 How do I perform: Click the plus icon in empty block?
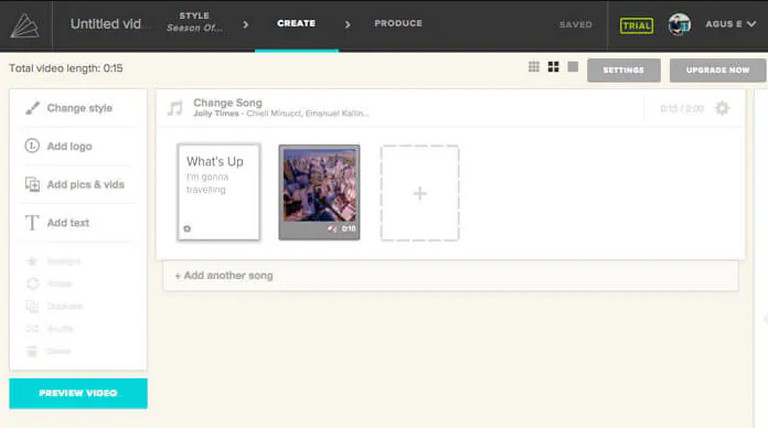pos(420,193)
